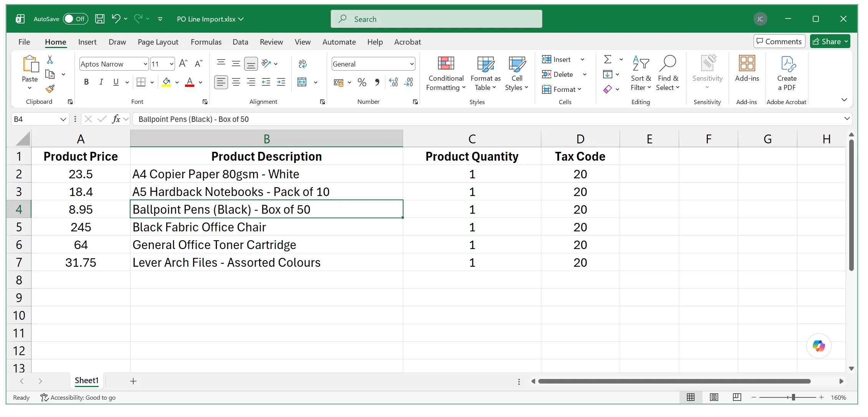Select the Sheet1 worksheet tab

[x=87, y=380]
